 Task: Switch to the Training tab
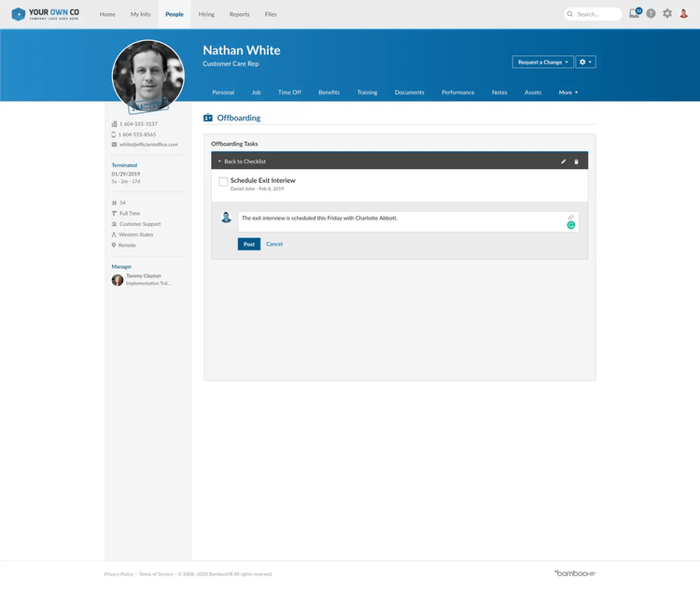tap(368, 92)
